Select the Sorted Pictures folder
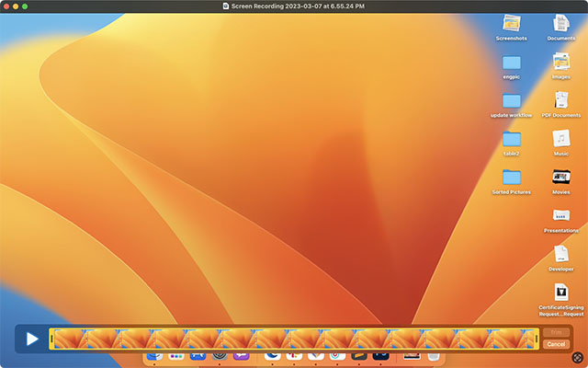 click(x=512, y=177)
